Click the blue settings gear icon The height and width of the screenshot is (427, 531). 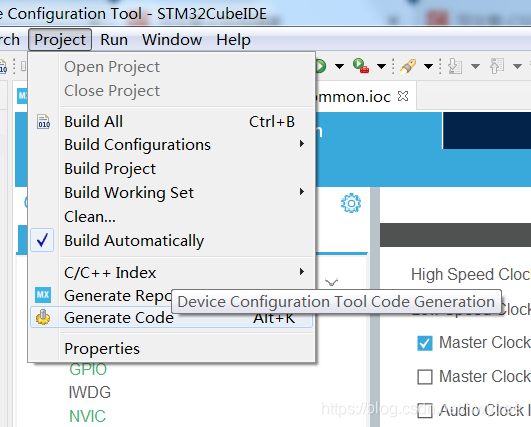(x=351, y=203)
